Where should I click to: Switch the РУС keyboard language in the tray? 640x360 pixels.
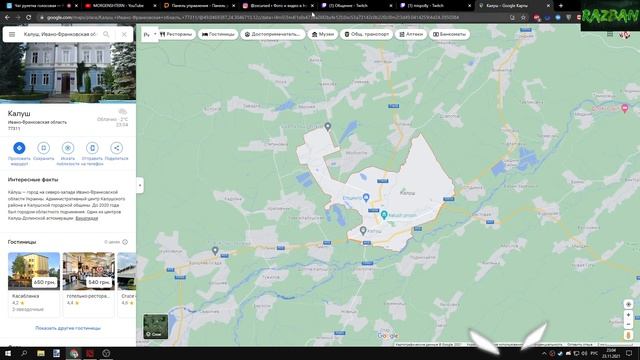tap(594, 353)
